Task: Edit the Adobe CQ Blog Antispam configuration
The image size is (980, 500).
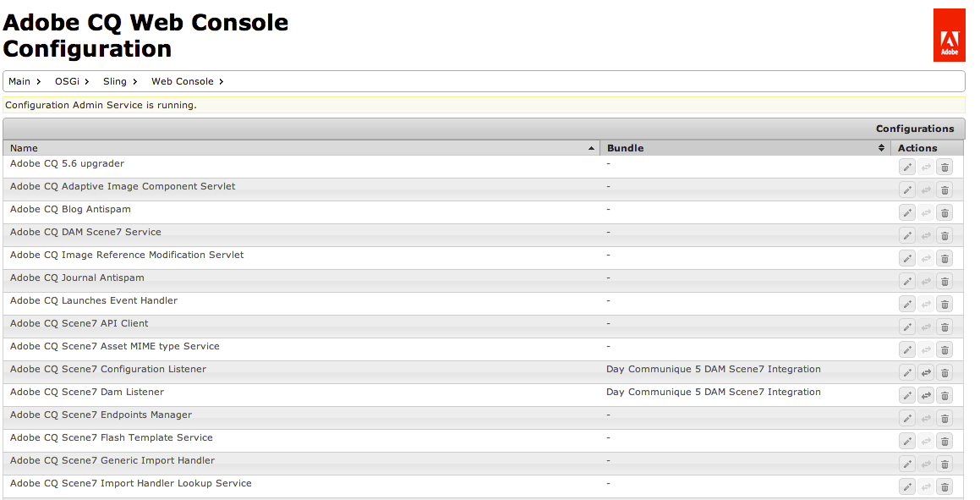Action: point(907,212)
